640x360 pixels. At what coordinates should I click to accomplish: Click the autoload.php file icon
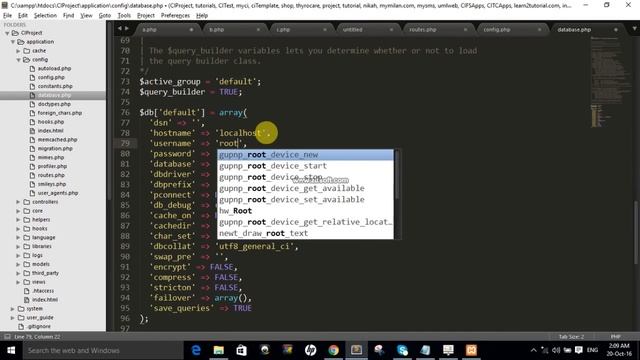(x=32, y=69)
